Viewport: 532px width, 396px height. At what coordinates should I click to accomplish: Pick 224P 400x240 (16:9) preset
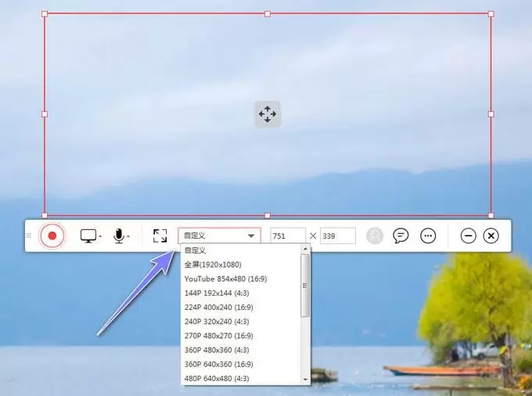241,308
